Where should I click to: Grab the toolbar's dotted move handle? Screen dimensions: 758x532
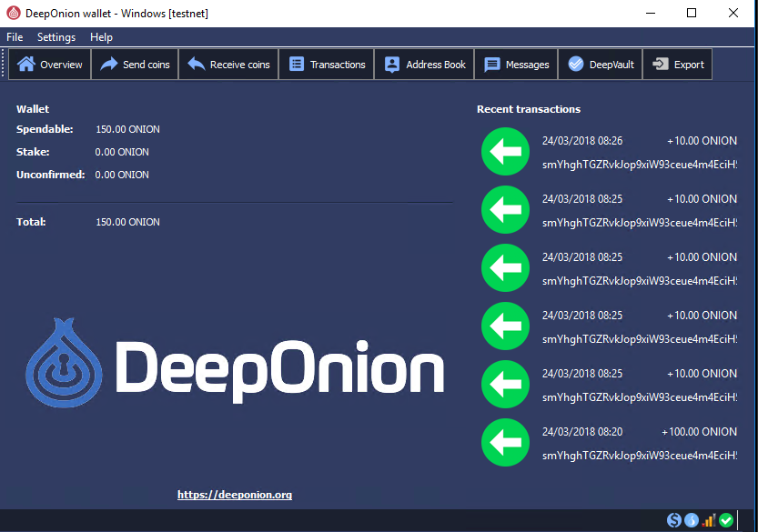point(3,64)
